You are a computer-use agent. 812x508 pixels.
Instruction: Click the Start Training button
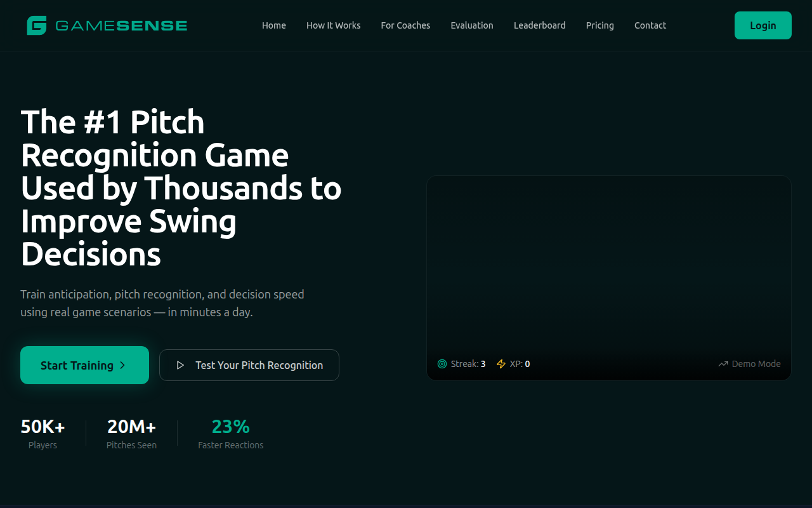click(x=84, y=365)
